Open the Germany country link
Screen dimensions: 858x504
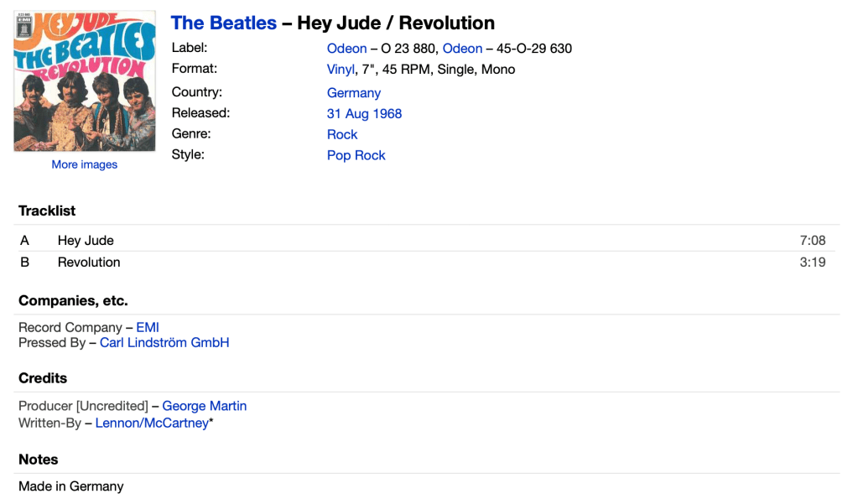pos(354,93)
